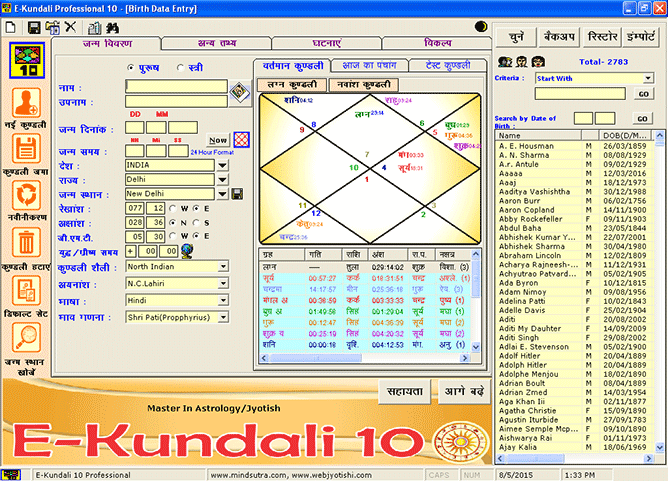
Task: Click the third face filter icon in list panel
Action: (x=538, y=62)
